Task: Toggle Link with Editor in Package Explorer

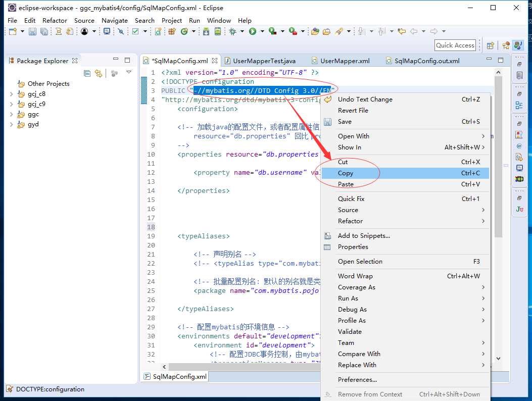Action: pos(99,73)
